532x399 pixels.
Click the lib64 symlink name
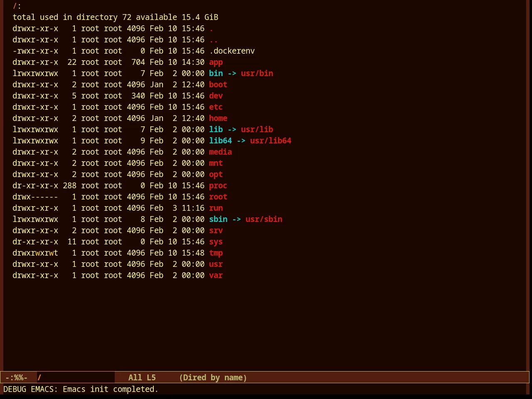220,141
